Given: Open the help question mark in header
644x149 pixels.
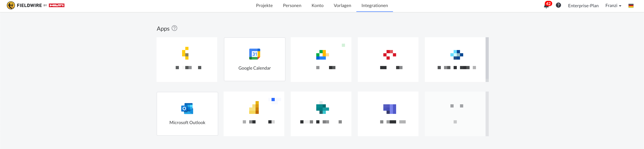Looking at the screenshot, I should (x=558, y=5).
